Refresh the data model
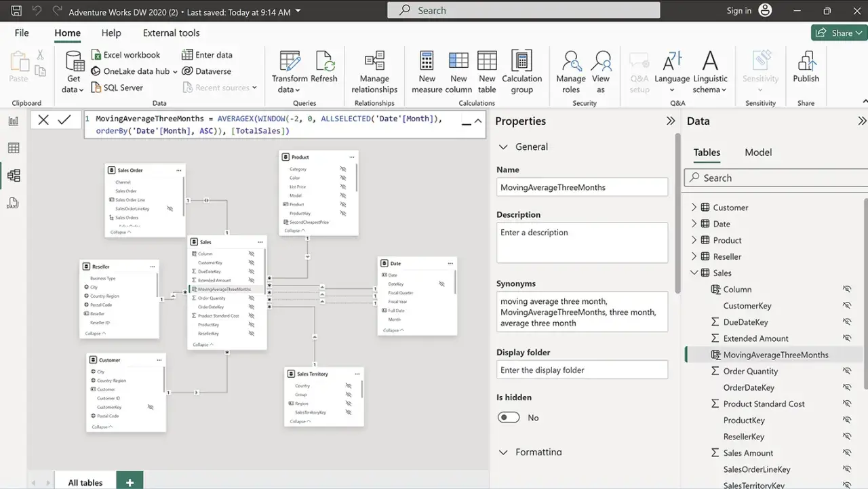Viewport: 868px width, 489px height. [x=324, y=68]
